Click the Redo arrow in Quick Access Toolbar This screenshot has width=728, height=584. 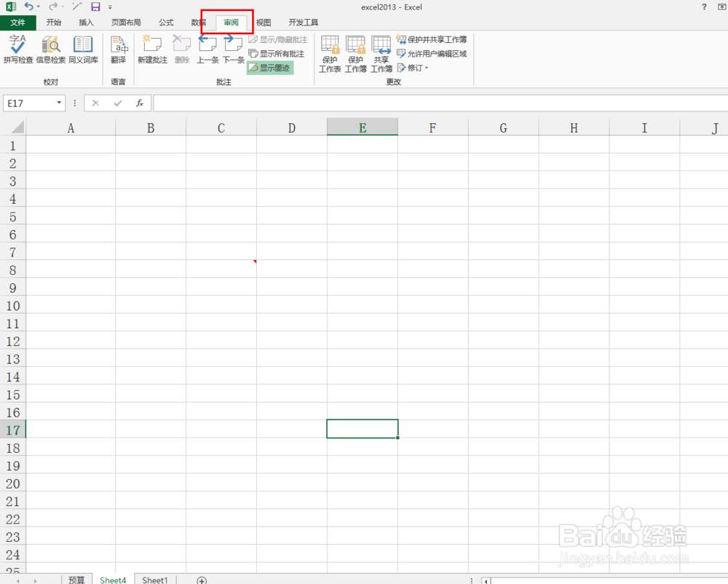click(x=53, y=7)
